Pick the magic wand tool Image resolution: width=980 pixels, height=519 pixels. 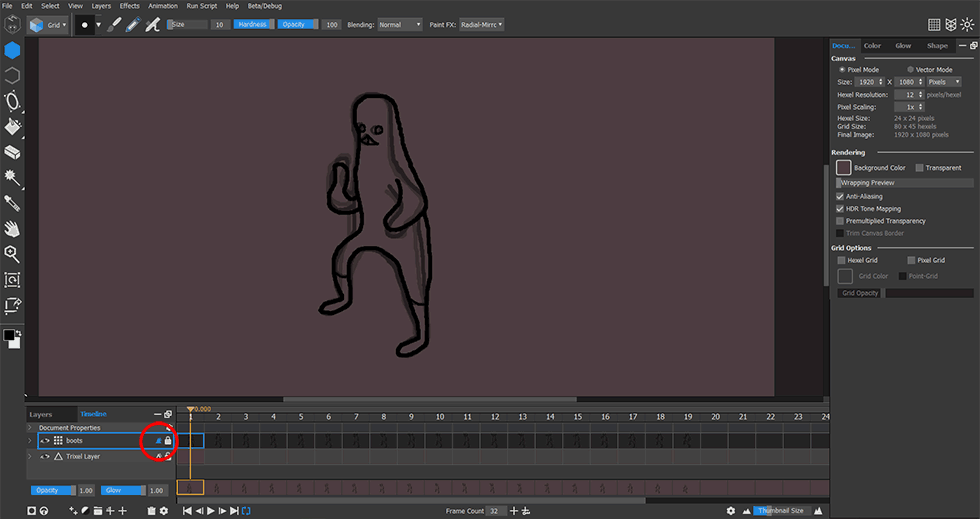click(13, 177)
